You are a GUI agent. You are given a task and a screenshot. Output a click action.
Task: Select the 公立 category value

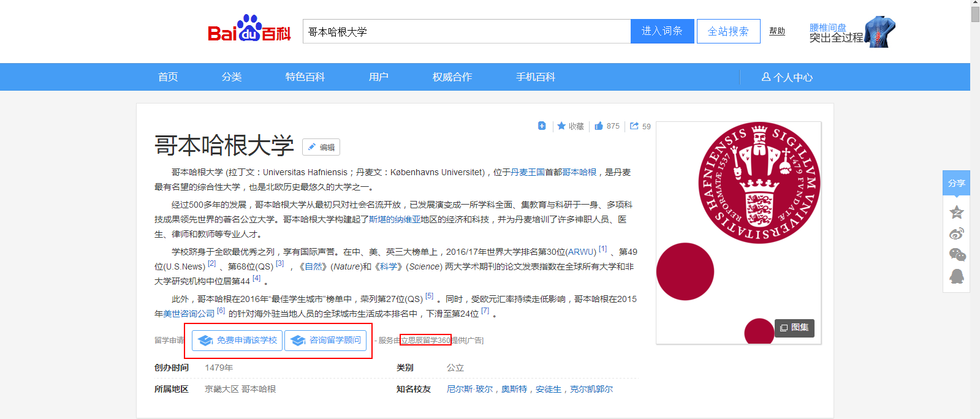455,368
